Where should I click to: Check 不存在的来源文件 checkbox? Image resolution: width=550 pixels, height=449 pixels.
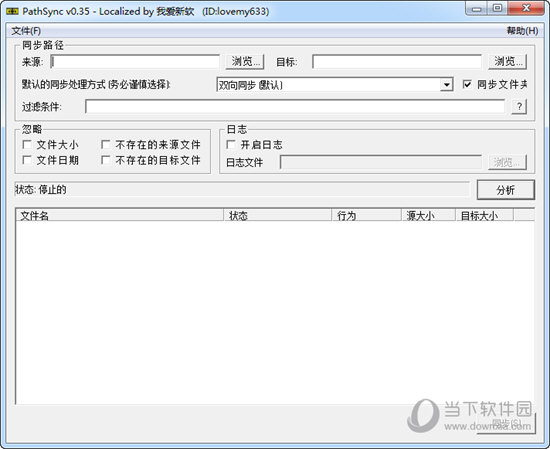click(105, 145)
